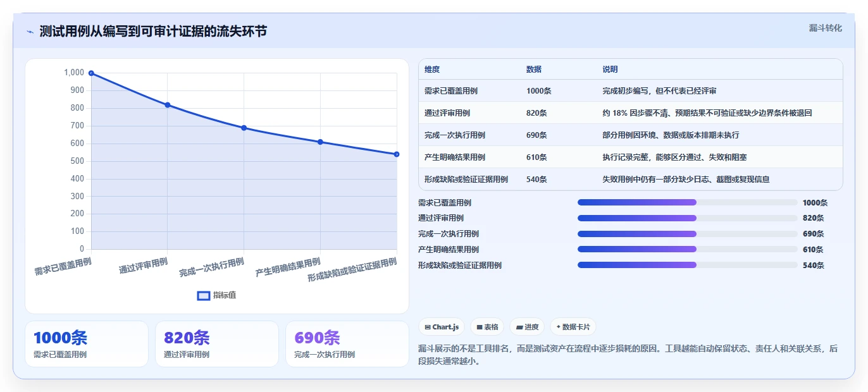Image resolution: width=868 pixels, height=392 pixels.
Task: Click the 形成缺陷或验证证据用例 label in the progress list
Action: click(x=460, y=266)
